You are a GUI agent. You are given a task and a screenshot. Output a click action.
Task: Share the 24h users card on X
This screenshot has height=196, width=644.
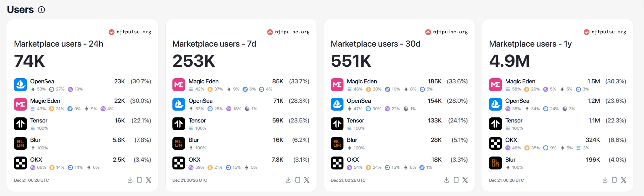[149, 180]
